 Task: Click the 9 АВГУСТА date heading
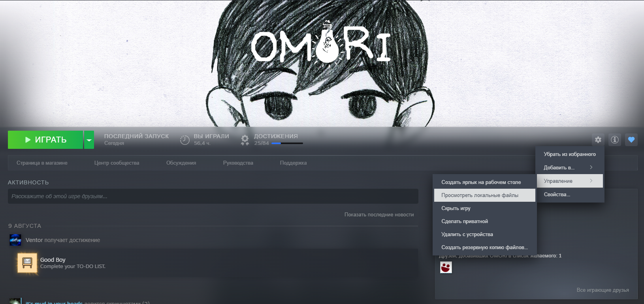tap(24, 226)
